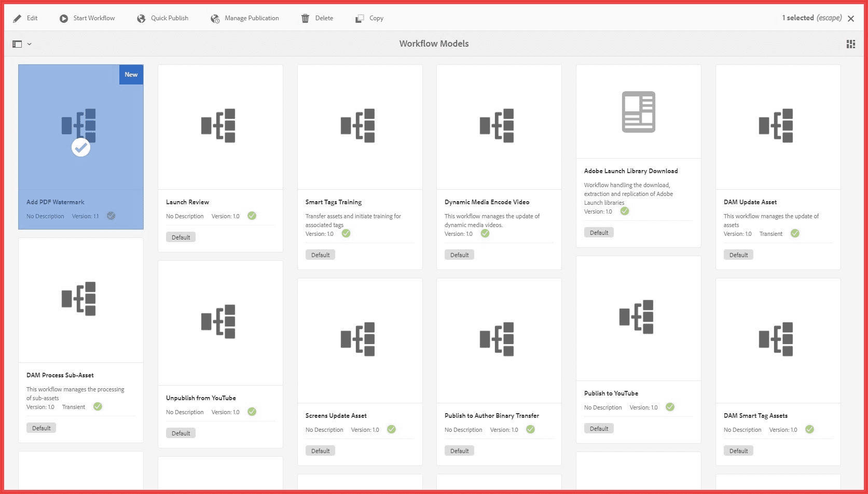868x494 pixels.
Task: Click the Dynamic Media Encode Video workflow icon
Action: point(497,125)
